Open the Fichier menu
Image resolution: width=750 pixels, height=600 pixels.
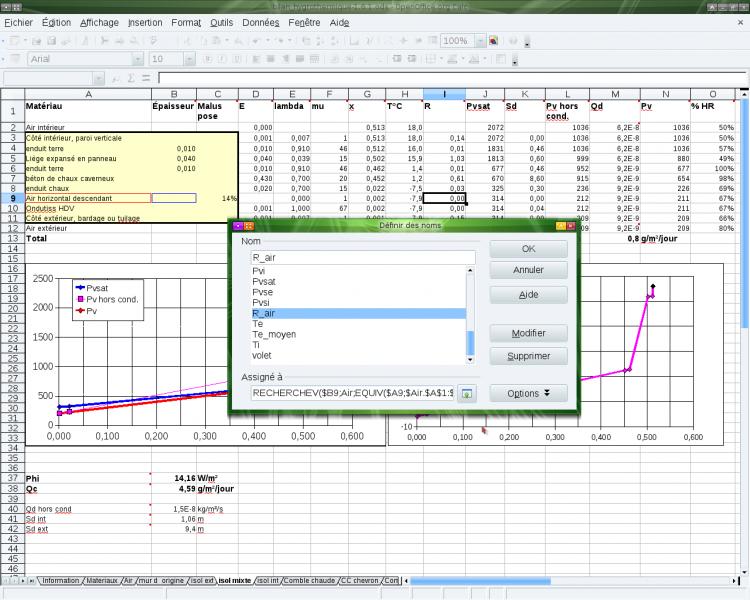(19, 22)
